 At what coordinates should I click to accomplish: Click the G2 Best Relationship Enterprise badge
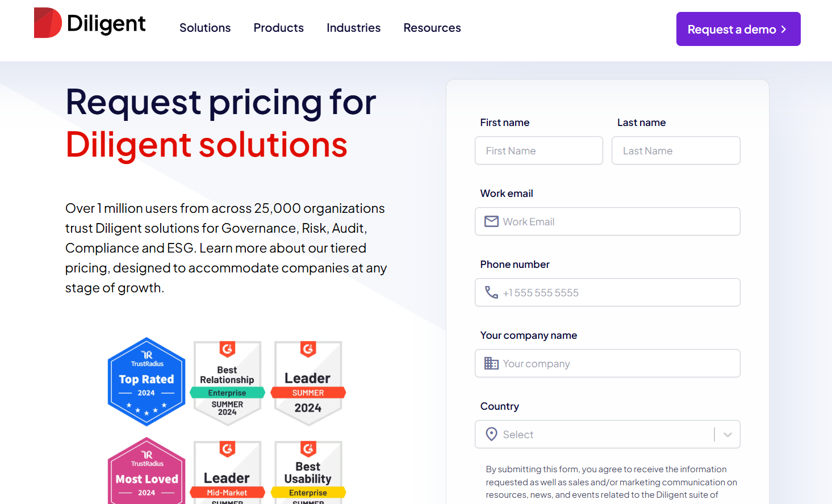pos(227,383)
